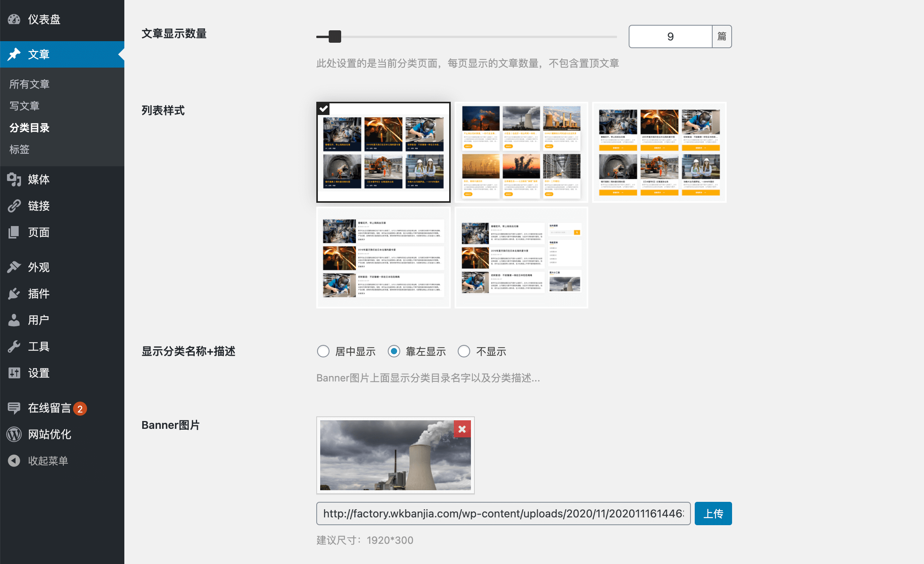Select the 不显示 radio option
Screen dimensions: 924x564
point(464,352)
